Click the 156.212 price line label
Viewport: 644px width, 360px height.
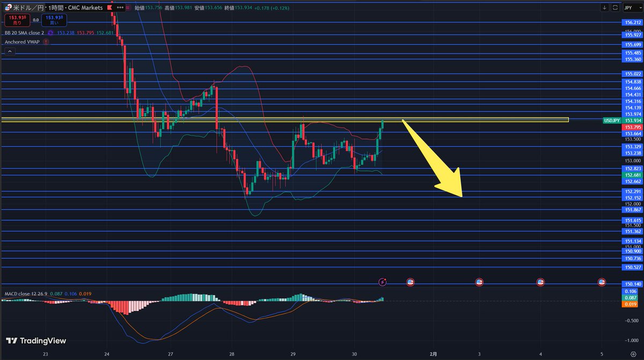632,23
